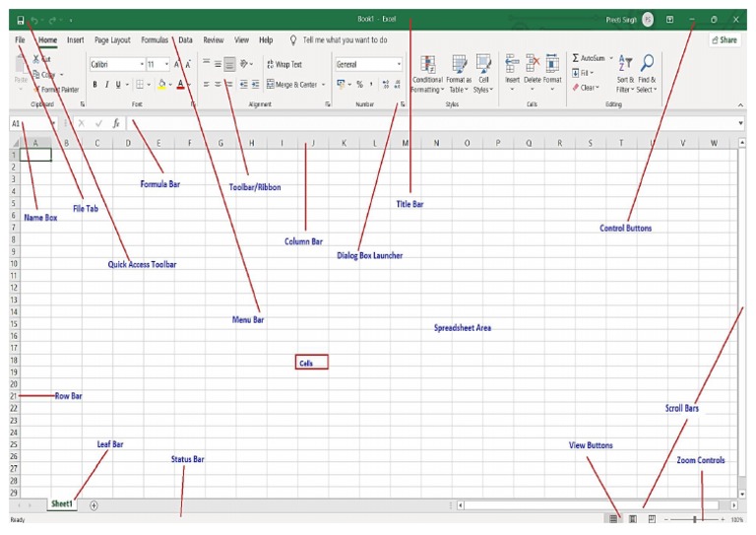Click the Name Box showing A1
The width and height of the screenshot is (756, 535).
point(30,123)
